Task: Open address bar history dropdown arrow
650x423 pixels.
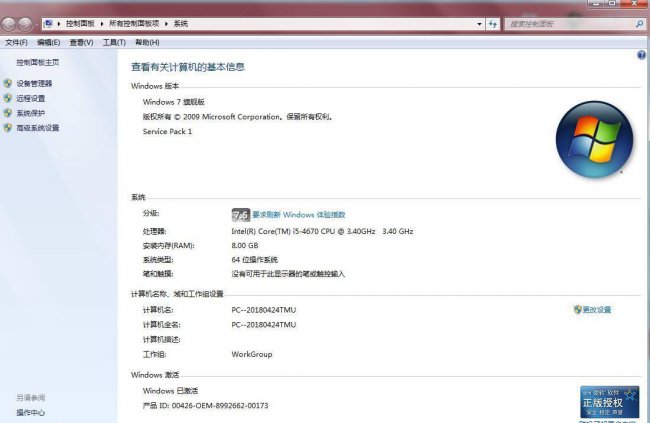Action: tap(480, 24)
